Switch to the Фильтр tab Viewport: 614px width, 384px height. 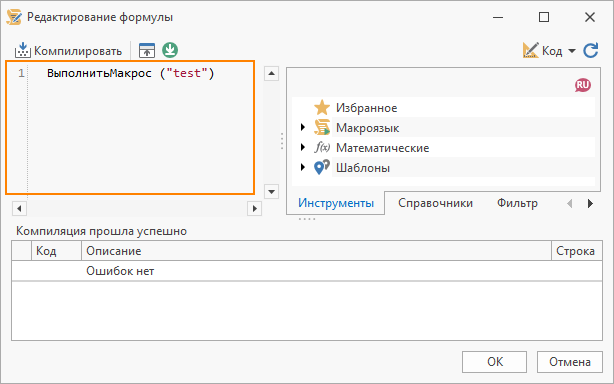(x=517, y=203)
